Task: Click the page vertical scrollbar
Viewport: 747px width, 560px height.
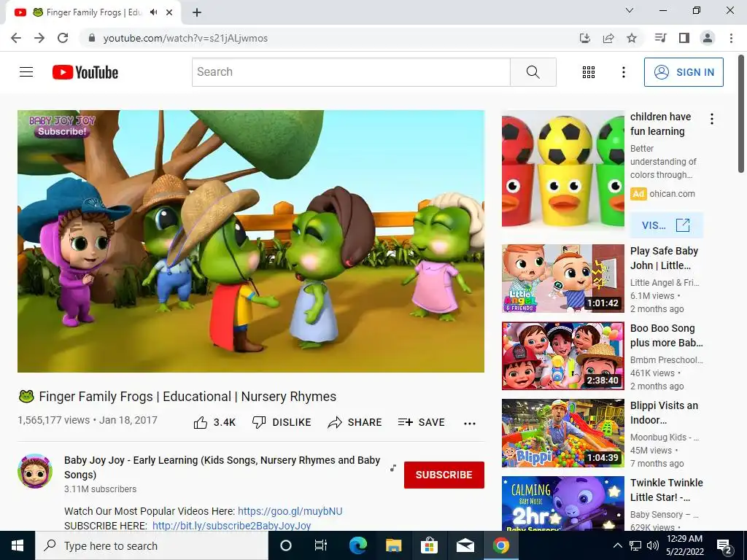Action: (x=741, y=114)
